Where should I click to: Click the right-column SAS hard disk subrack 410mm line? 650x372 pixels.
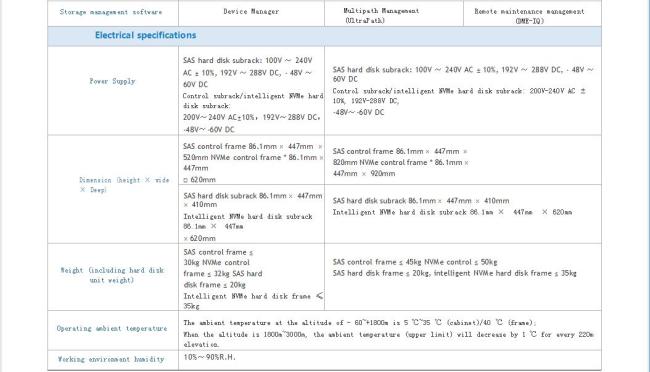[421, 201]
